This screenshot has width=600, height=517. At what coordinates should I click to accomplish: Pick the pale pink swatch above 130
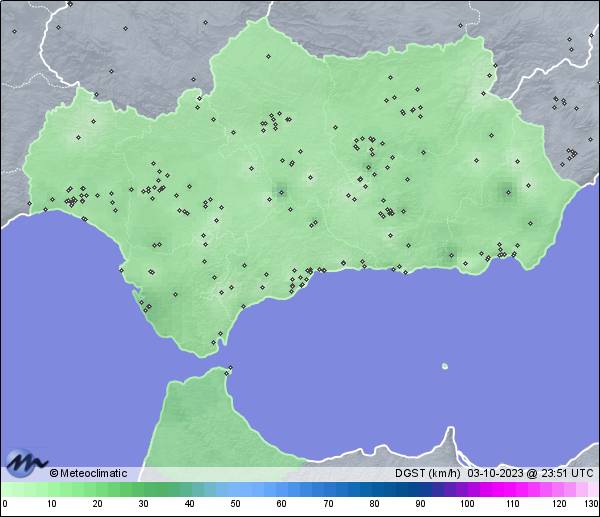point(593,489)
